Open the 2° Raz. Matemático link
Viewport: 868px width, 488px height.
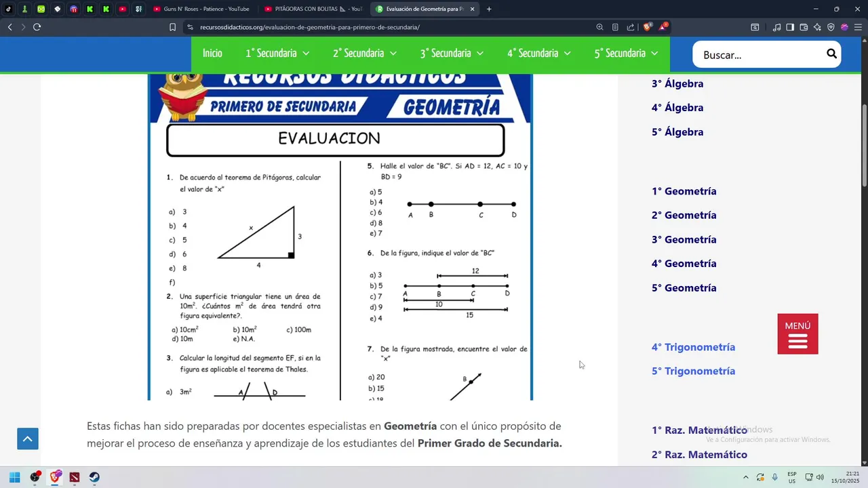[699, 455]
